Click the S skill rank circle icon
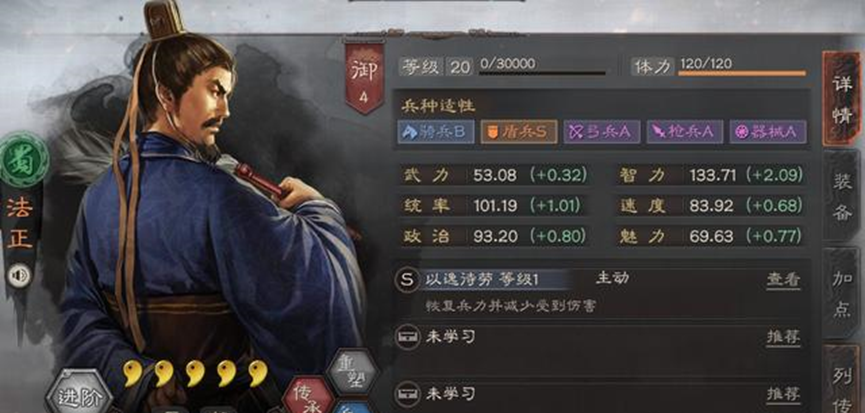The image size is (865, 413). [407, 280]
